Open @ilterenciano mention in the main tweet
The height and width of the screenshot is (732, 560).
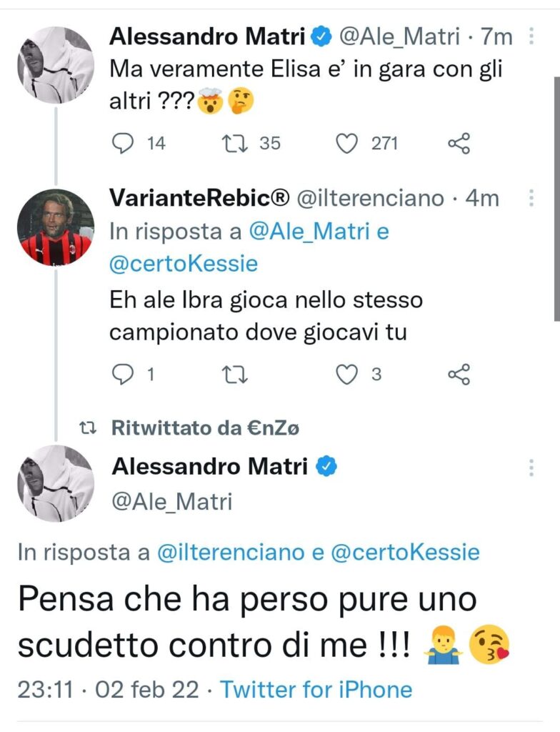point(231,552)
